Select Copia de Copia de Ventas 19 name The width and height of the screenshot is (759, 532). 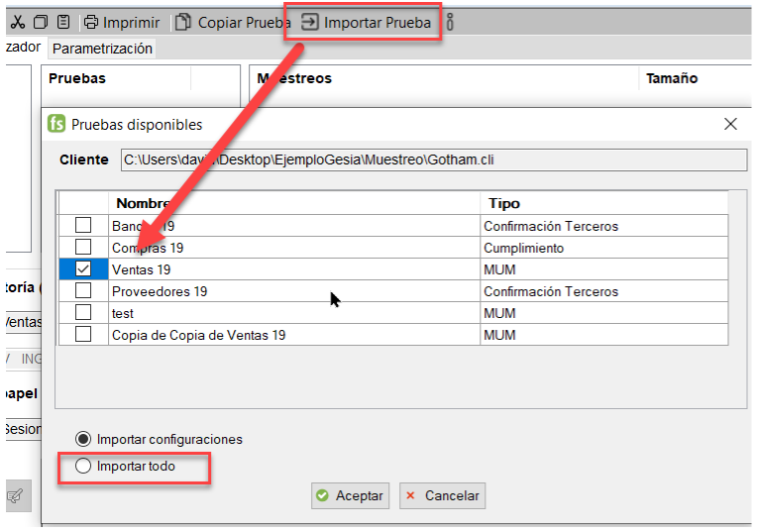coord(294,335)
